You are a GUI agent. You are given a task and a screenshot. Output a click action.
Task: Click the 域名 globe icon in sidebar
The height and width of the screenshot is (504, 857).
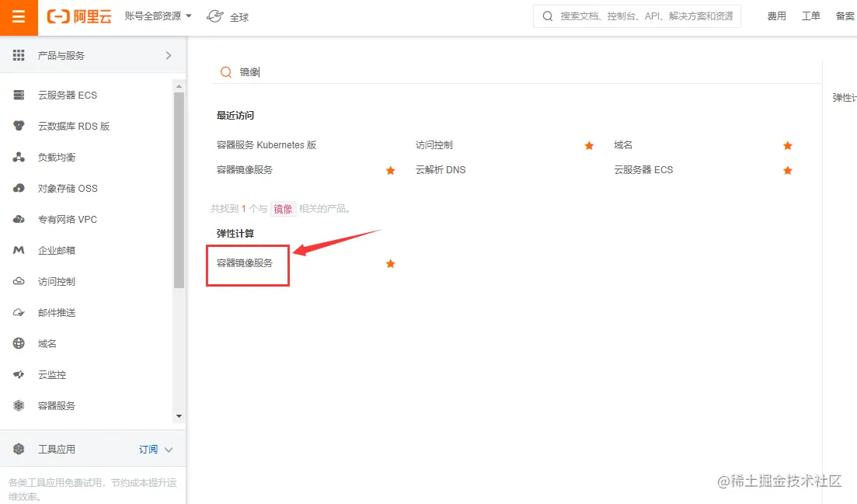tap(19, 343)
